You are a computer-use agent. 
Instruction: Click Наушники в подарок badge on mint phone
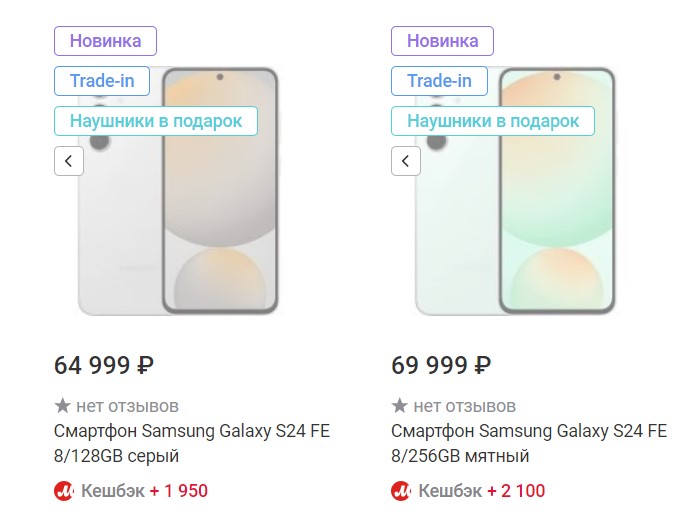click(493, 121)
